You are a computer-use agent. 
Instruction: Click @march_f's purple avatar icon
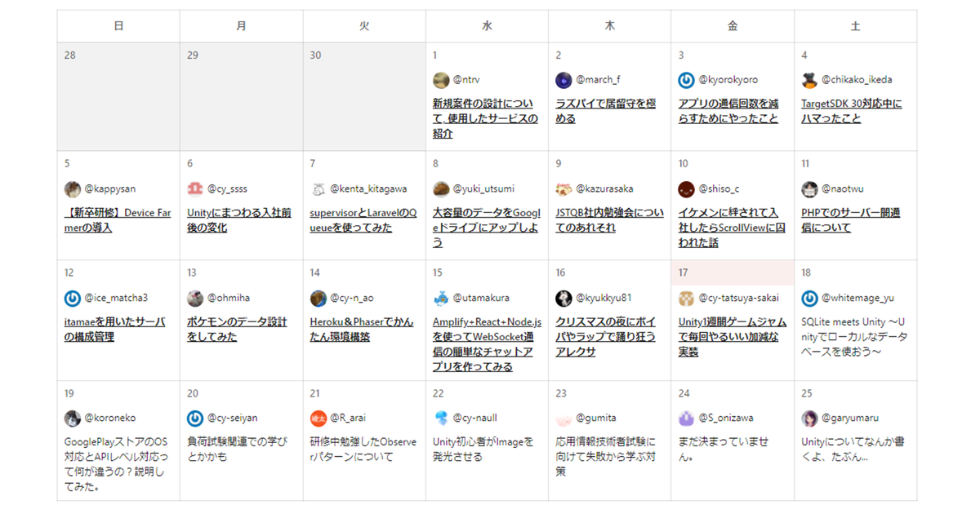pyautogui.click(x=563, y=80)
